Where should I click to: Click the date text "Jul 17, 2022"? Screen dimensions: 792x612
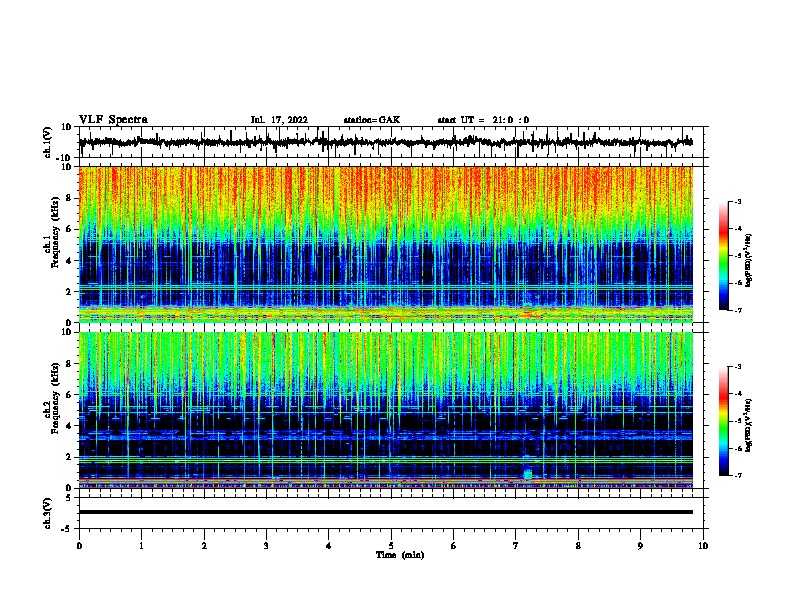(279, 120)
